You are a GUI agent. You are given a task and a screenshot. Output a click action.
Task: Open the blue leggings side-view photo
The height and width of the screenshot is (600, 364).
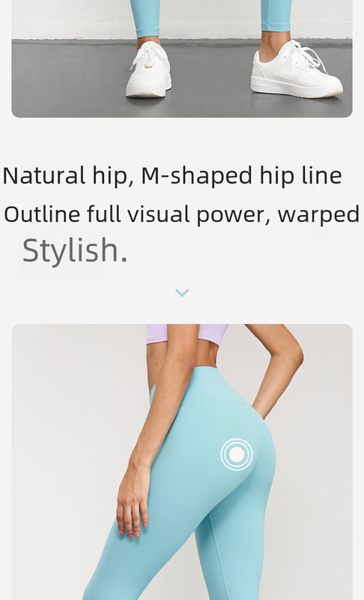tap(182, 462)
